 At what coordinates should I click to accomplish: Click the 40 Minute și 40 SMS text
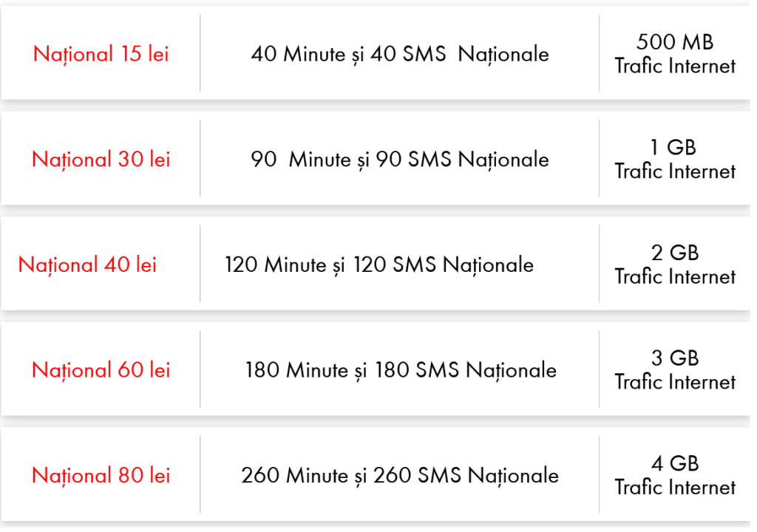(x=400, y=54)
